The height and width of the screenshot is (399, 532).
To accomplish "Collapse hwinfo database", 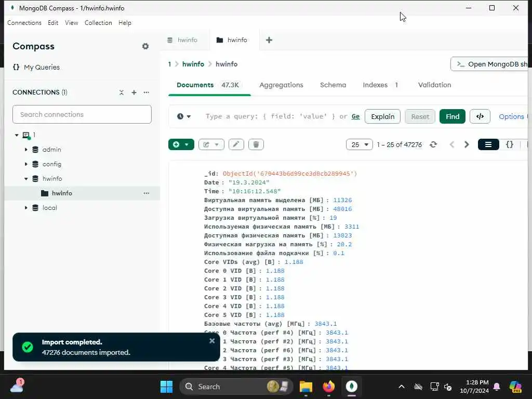I will [26, 179].
